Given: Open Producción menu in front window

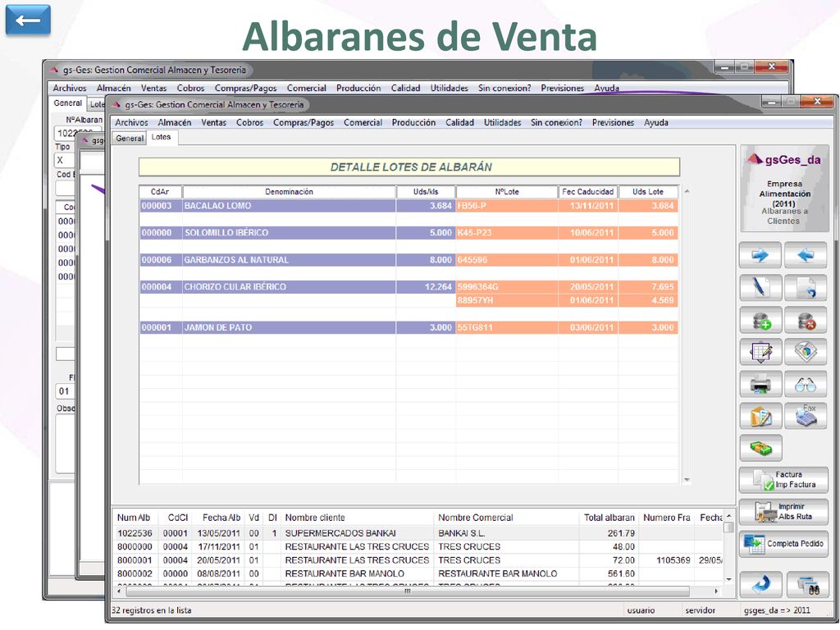Looking at the screenshot, I should tap(413, 123).
